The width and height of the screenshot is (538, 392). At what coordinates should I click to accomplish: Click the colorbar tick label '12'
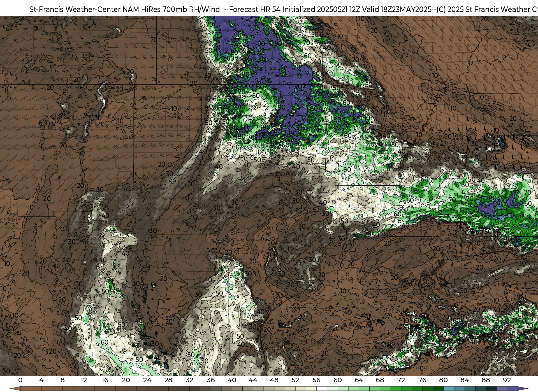point(84,380)
